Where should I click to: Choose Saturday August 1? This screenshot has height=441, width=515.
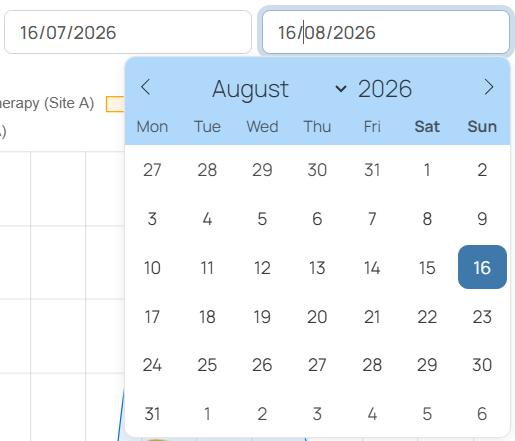pyautogui.click(x=427, y=170)
